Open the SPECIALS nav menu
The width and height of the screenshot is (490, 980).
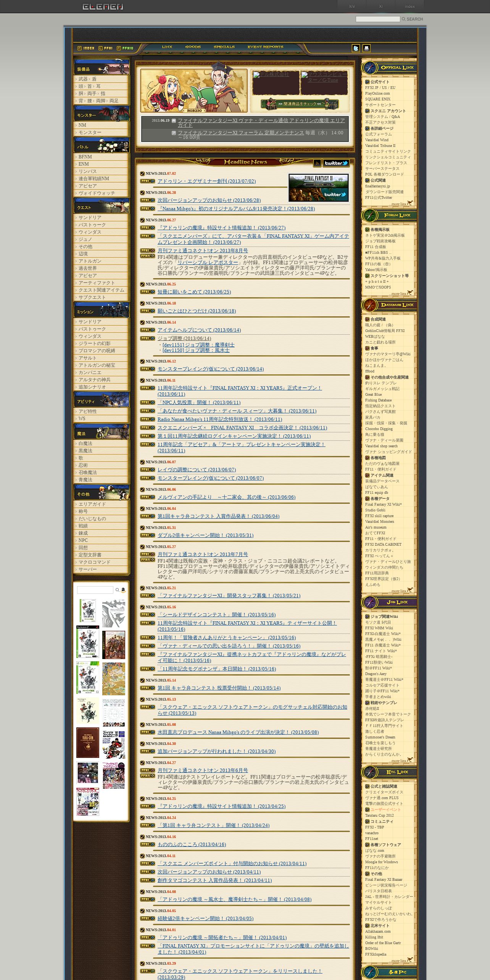[x=224, y=47]
